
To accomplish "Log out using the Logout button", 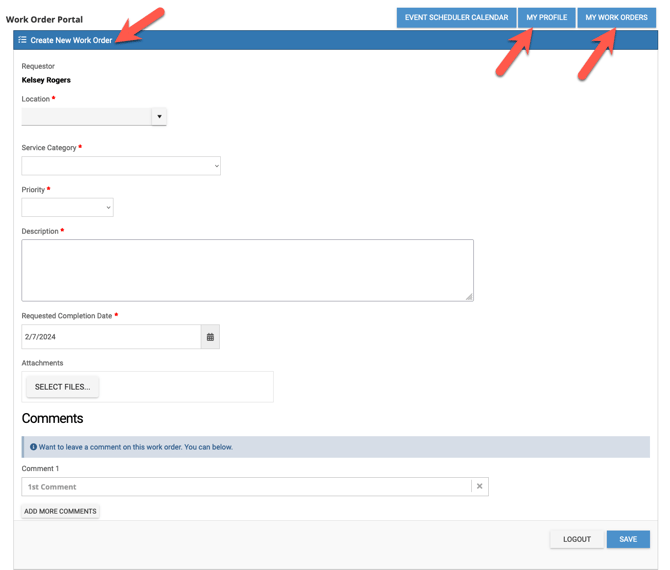I will (576, 539).
